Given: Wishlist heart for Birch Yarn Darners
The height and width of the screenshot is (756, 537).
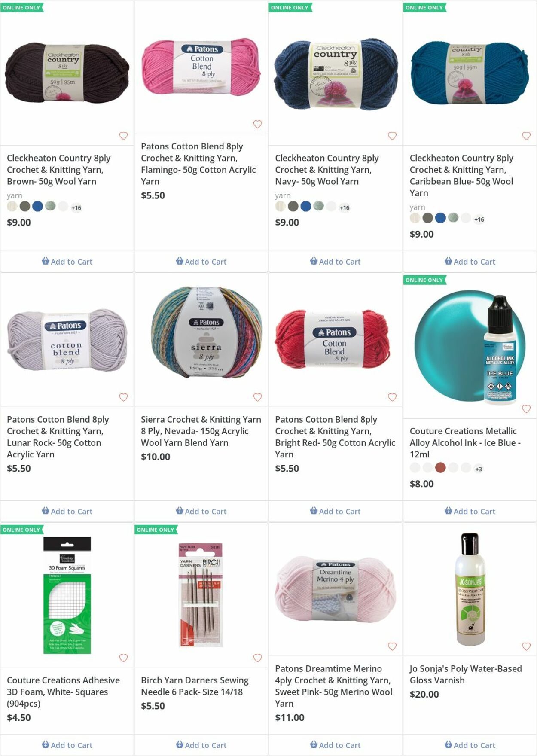Looking at the screenshot, I should 257,658.
